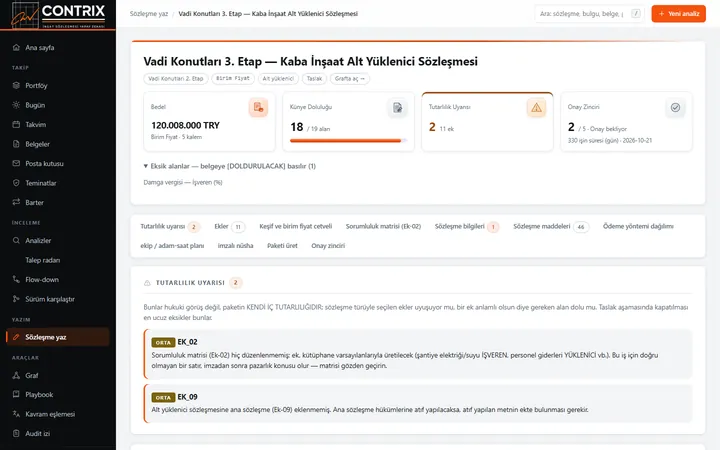Click the EK_02 warning entry

click(x=418, y=354)
